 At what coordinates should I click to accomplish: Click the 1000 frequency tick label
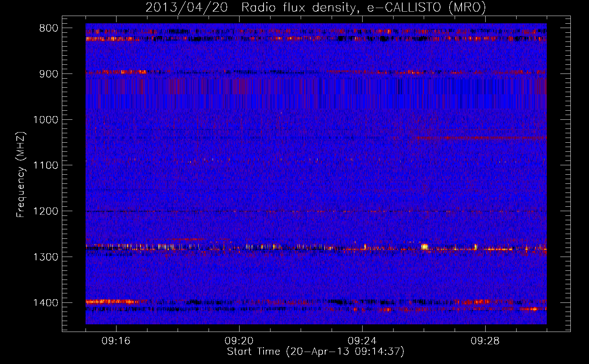(x=46, y=120)
